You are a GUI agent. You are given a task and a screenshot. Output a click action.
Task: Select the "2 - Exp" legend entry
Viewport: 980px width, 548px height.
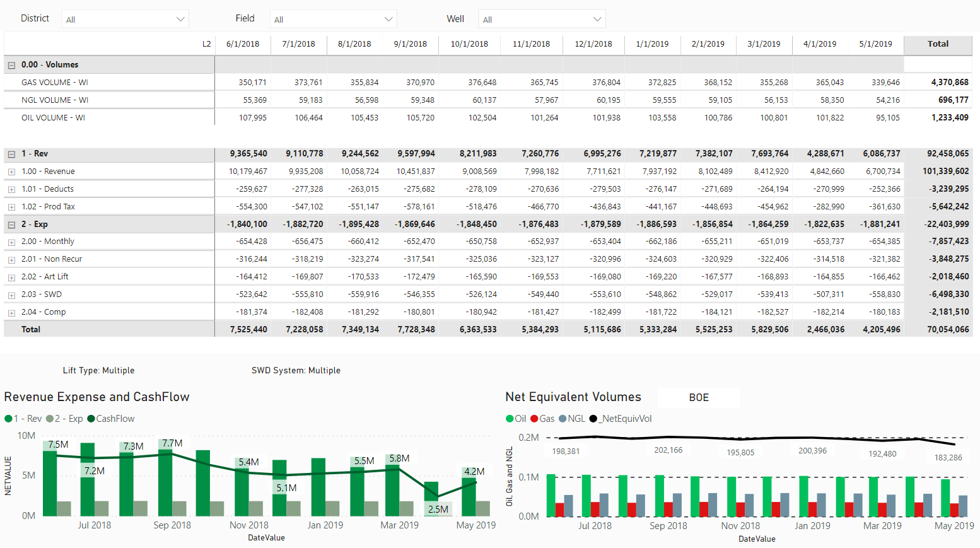68,418
